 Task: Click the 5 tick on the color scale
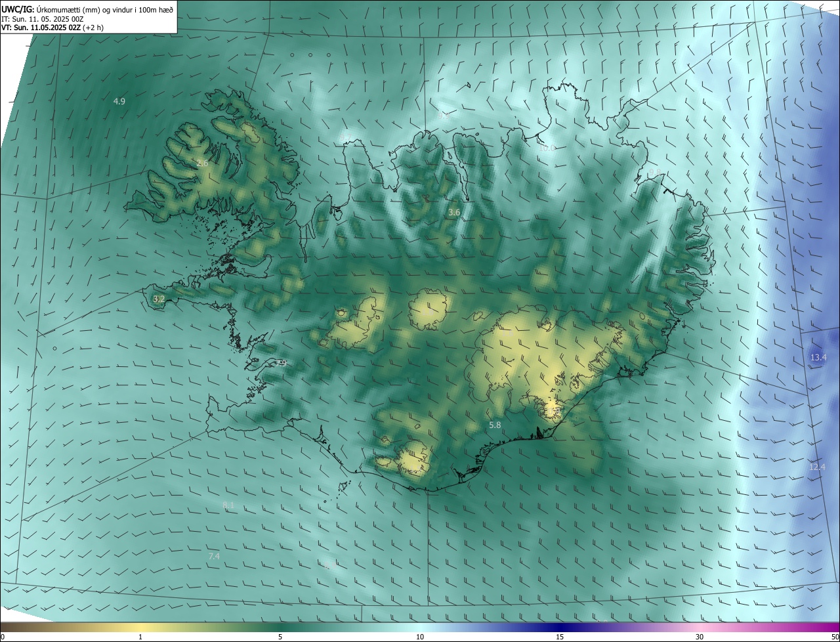coord(280,637)
